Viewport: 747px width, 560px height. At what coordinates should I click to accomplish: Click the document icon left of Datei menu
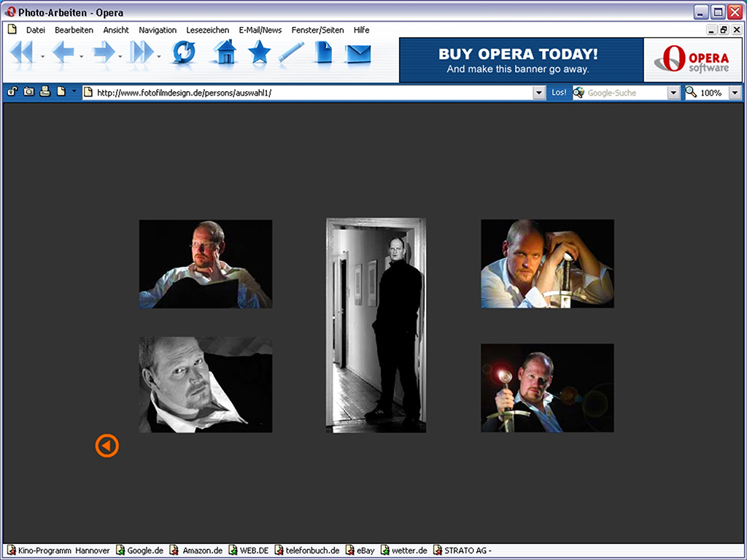coord(12,29)
